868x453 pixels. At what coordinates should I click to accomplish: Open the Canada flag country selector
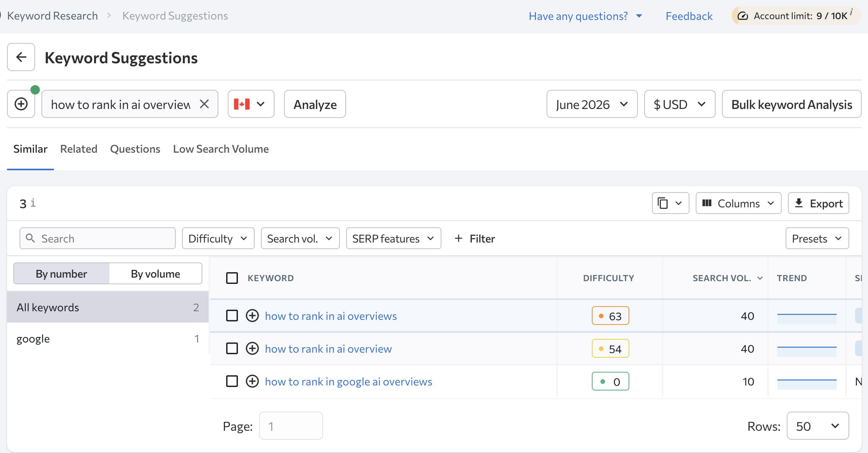pyautogui.click(x=251, y=104)
